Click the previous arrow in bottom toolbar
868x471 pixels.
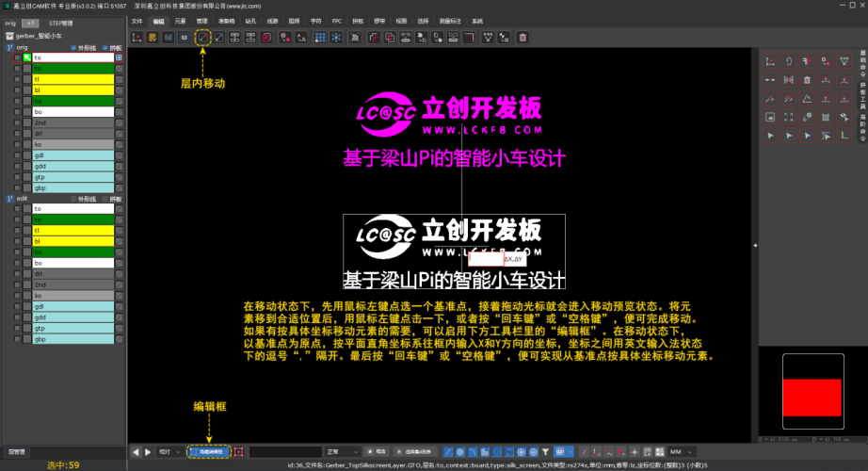click(136, 452)
